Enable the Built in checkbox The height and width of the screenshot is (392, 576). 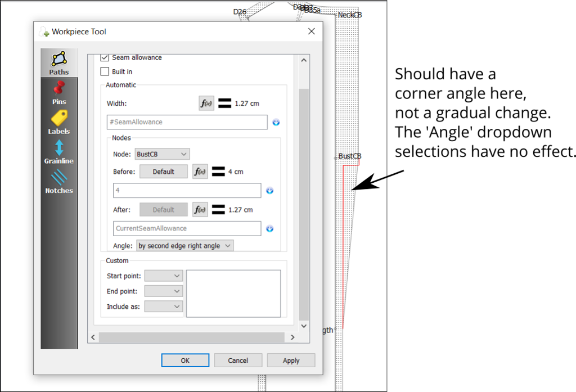point(105,71)
